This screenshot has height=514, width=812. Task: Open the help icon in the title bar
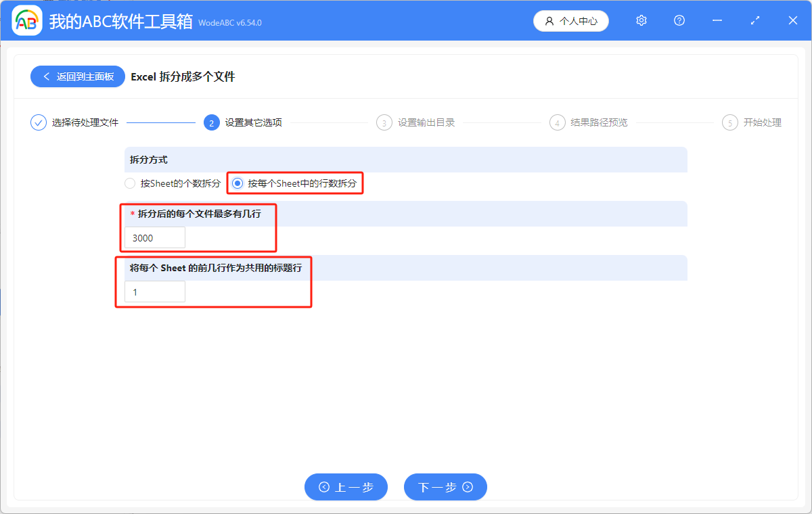coord(679,20)
